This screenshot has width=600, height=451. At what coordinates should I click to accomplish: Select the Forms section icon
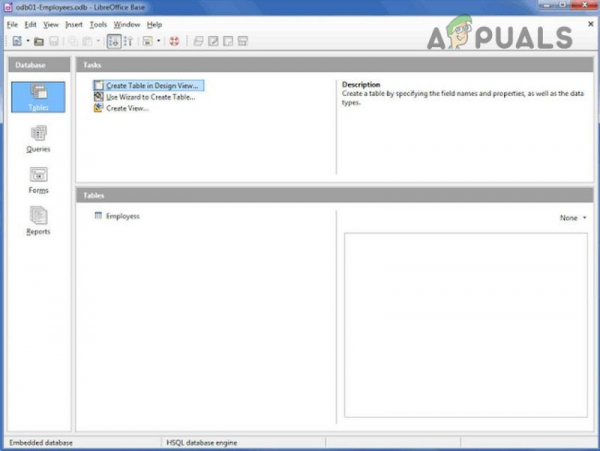(38, 181)
